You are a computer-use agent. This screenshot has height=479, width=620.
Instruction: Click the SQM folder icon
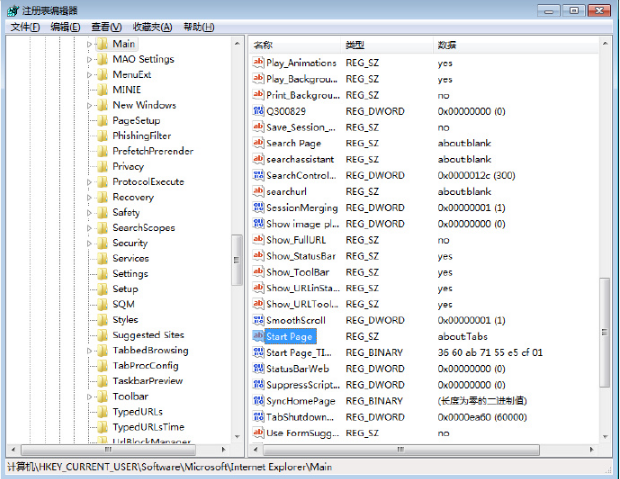tap(102, 305)
